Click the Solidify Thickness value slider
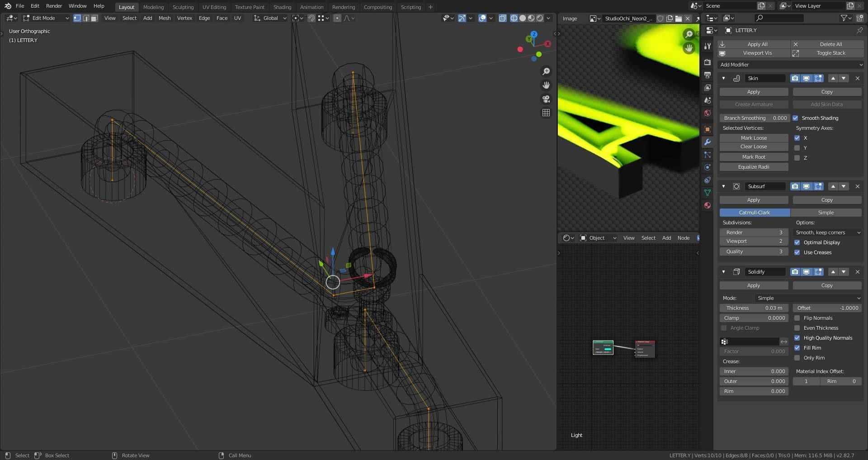The width and height of the screenshot is (868, 460). [x=754, y=308]
